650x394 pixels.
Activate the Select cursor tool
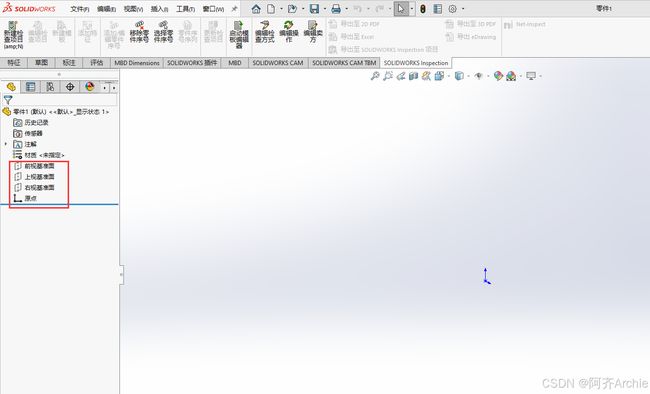pyautogui.click(x=401, y=9)
